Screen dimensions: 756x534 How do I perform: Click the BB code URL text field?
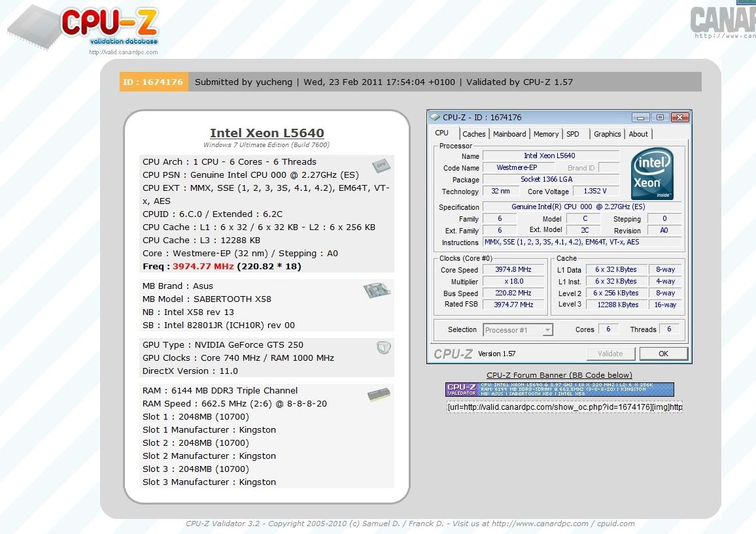point(564,407)
